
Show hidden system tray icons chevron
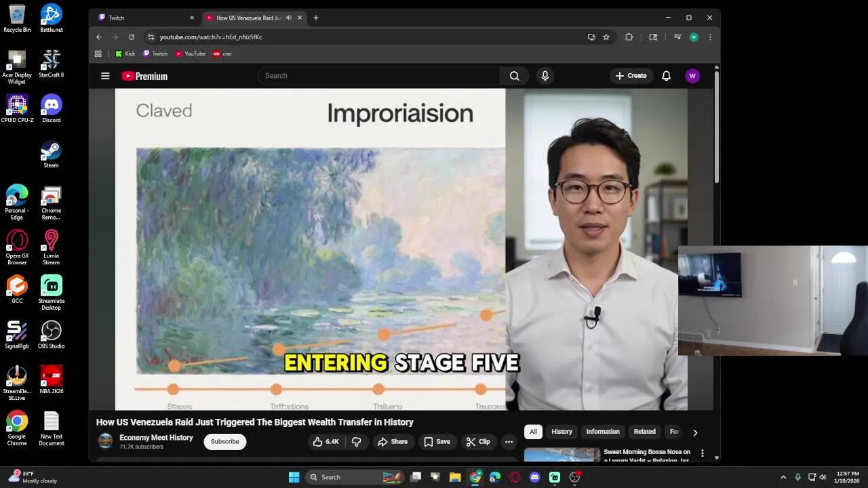(783, 477)
